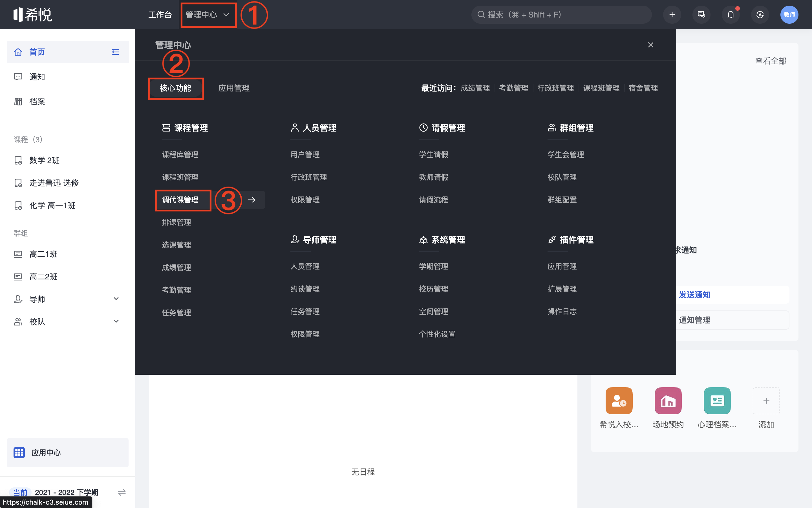Click 查看全部 link
The height and width of the screenshot is (508, 812).
(770, 61)
